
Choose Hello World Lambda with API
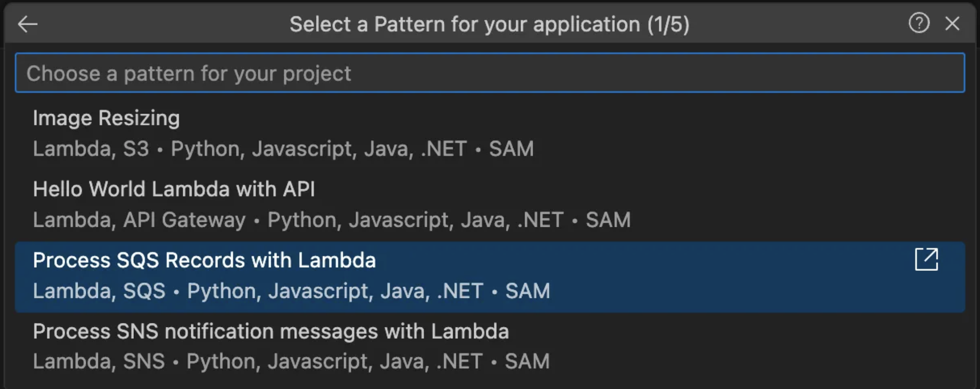(174, 190)
